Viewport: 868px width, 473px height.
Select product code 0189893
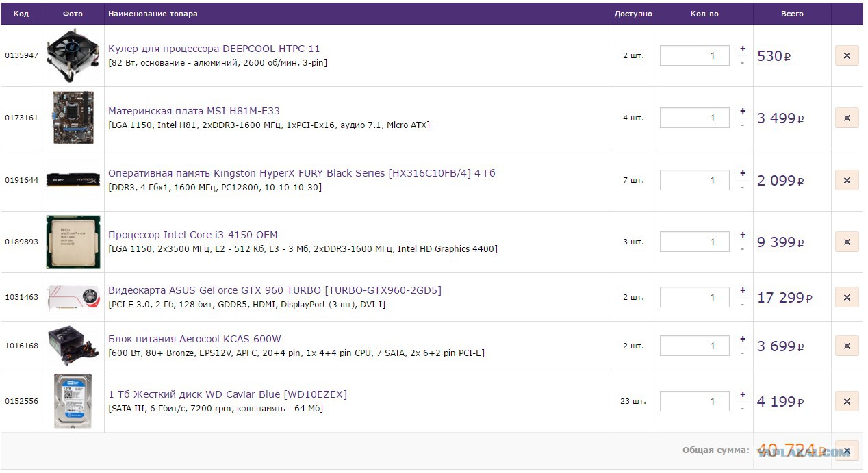[x=21, y=242]
